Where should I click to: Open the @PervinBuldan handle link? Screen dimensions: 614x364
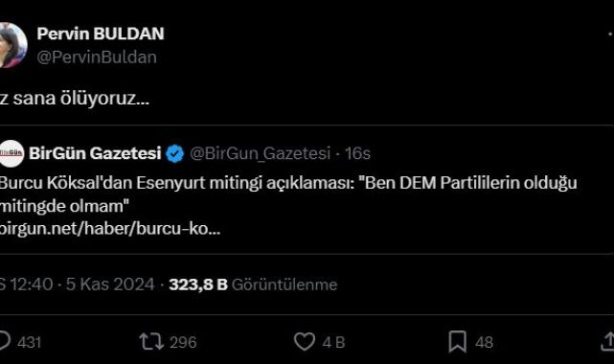[x=97, y=57]
